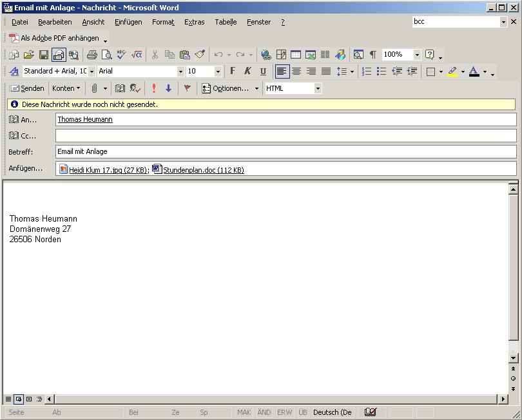
Task: Toggle the bulleted list button
Action: (x=381, y=72)
